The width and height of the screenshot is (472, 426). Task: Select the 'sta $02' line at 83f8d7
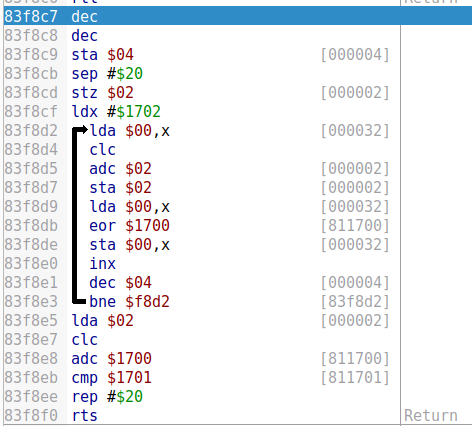120,187
